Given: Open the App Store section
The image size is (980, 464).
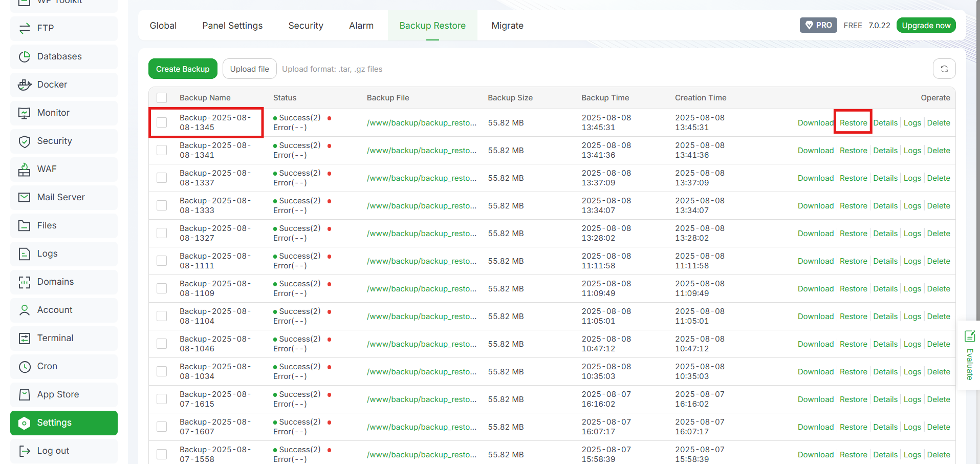Looking at the screenshot, I should click(x=58, y=394).
